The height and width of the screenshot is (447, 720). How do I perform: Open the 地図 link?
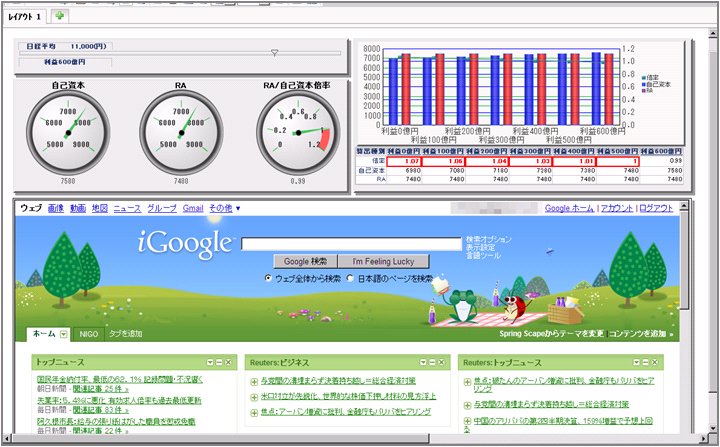[100, 209]
